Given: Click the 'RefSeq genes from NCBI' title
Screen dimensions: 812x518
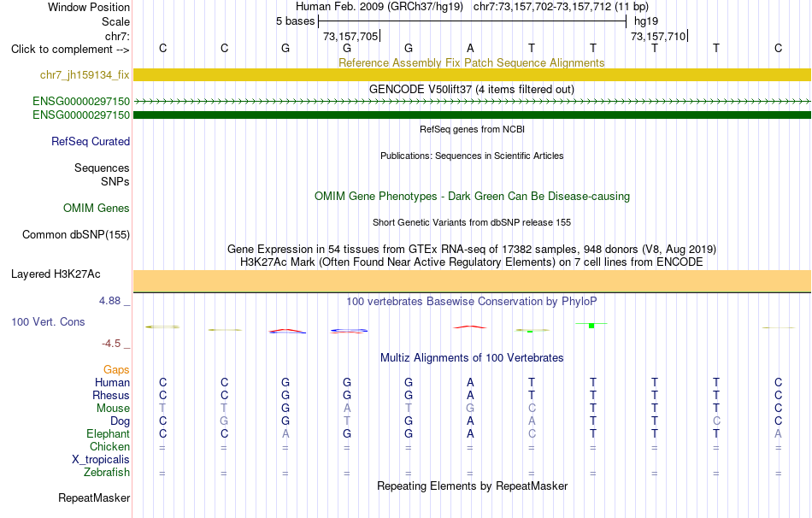Looking at the screenshot, I should click(x=472, y=129).
